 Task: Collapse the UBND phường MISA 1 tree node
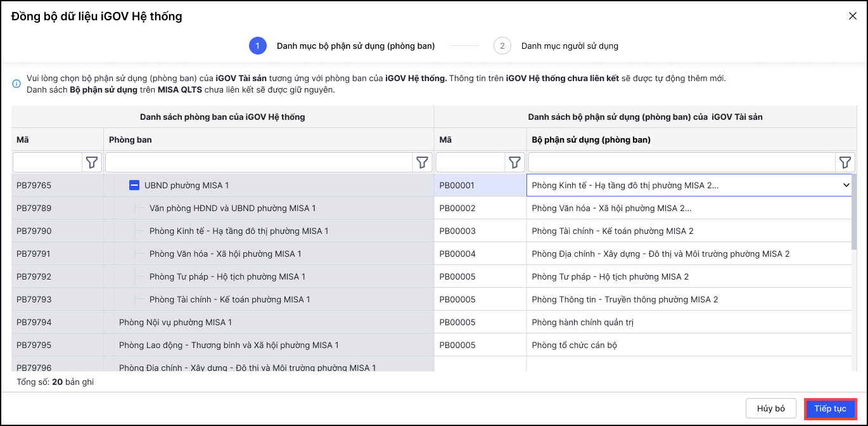(x=134, y=185)
